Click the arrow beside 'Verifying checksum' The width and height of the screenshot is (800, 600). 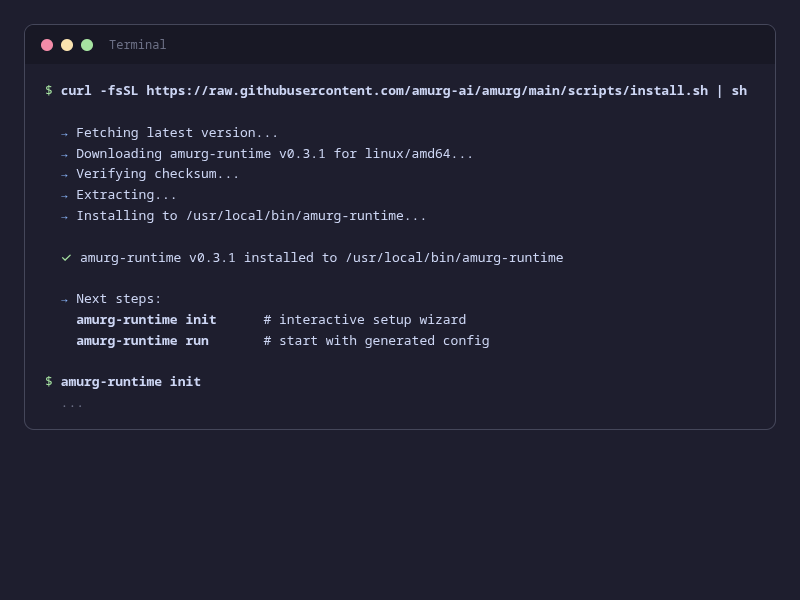[65, 173]
